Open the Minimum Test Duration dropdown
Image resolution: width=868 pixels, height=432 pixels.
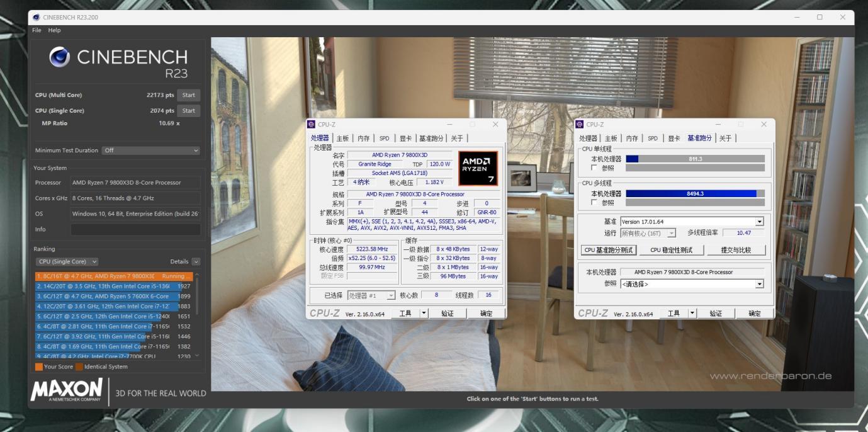(x=150, y=151)
